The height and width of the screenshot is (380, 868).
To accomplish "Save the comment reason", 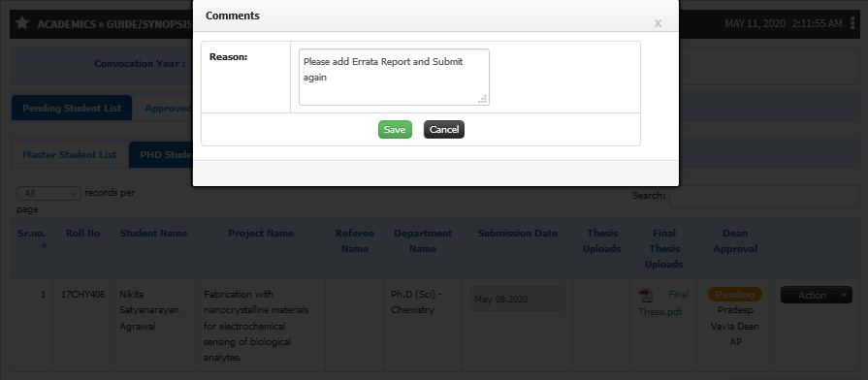I will pyautogui.click(x=395, y=130).
